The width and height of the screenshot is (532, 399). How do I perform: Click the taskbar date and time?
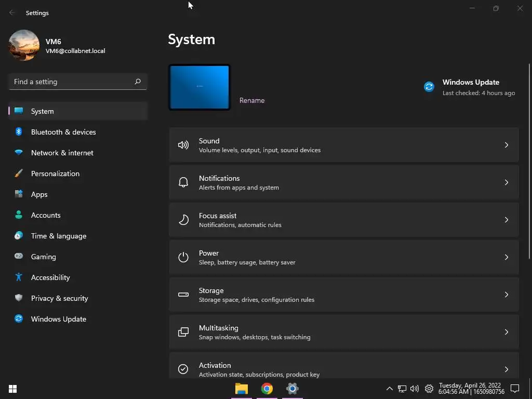pos(471,389)
